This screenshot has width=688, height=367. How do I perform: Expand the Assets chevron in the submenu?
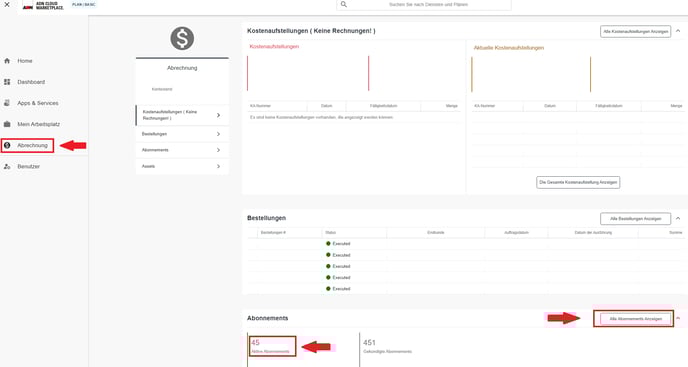[219, 166]
